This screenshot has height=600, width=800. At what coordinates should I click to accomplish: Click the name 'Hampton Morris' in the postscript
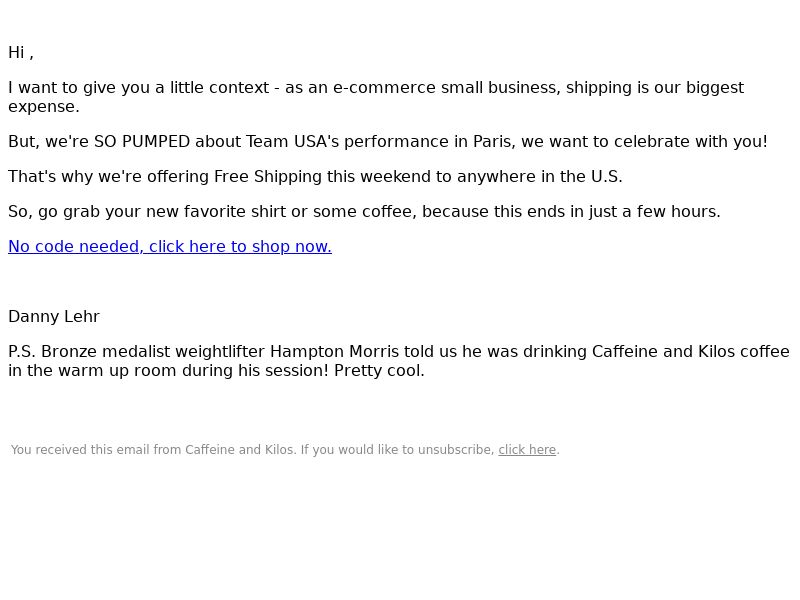tap(334, 352)
